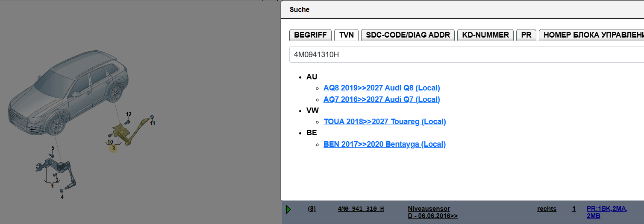Open the Bentayga 2017>>2020 catalog link
This screenshot has height=224, width=644.
(x=385, y=144)
